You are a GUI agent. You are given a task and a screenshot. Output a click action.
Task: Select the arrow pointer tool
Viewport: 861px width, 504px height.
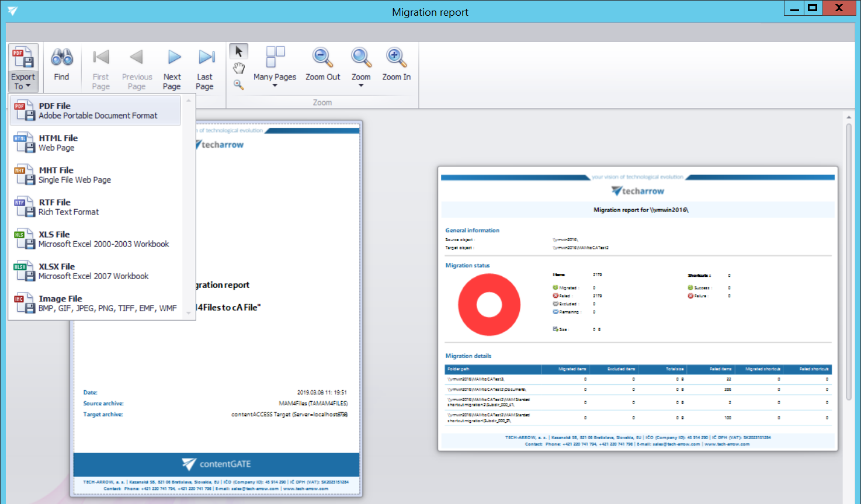tap(238, 52)
